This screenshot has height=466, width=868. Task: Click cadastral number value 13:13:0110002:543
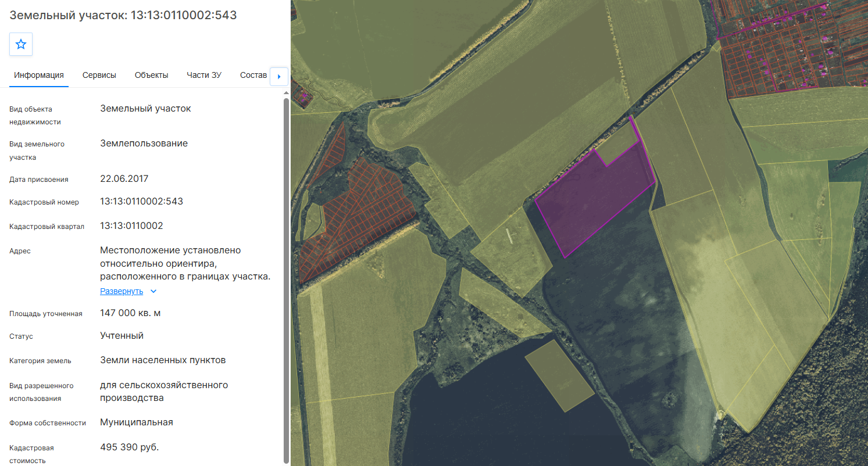click(141, 201)
